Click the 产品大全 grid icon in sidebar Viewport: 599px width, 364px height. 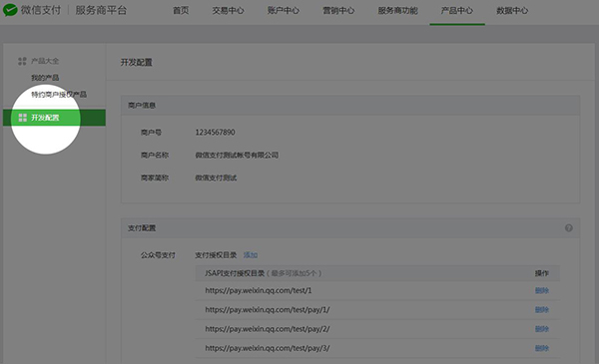coord(22,61)
